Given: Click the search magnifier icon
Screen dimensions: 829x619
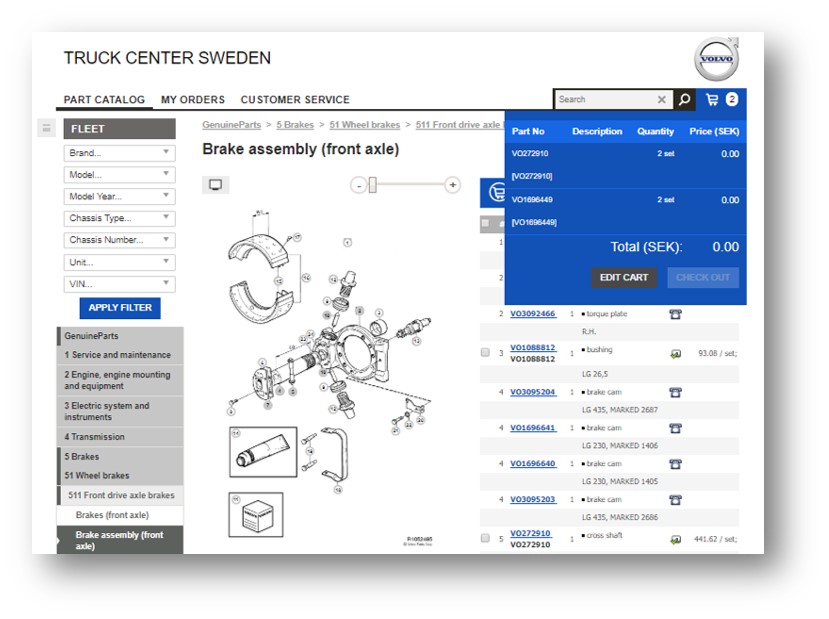Looking at the screenshot, I should (x=682, y=99).
